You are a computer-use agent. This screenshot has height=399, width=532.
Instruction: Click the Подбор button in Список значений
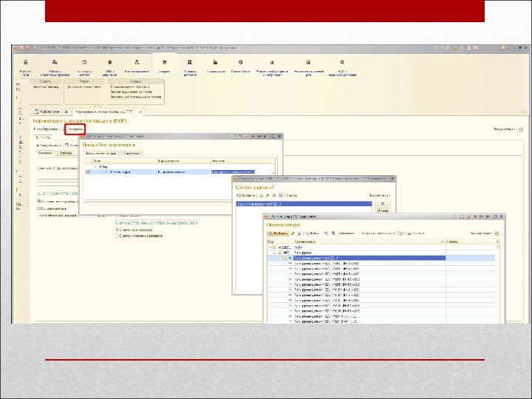(x=291, y=195)
